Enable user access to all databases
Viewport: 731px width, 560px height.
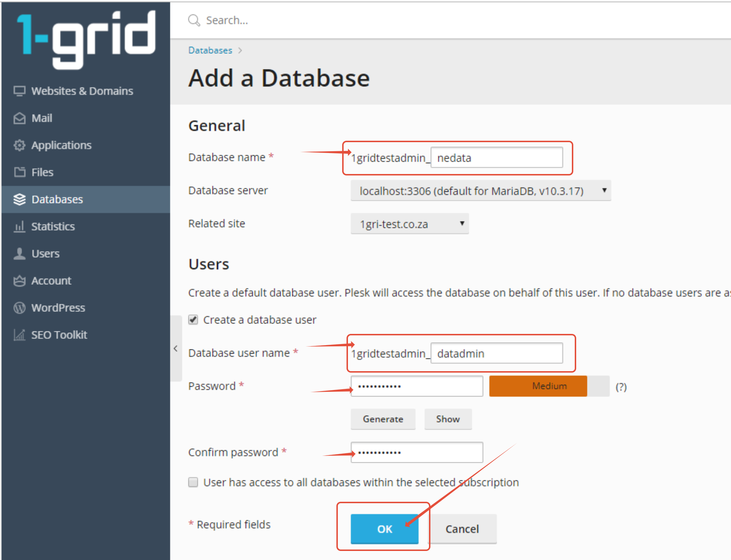pyautogui.click(x=193, y=482)
